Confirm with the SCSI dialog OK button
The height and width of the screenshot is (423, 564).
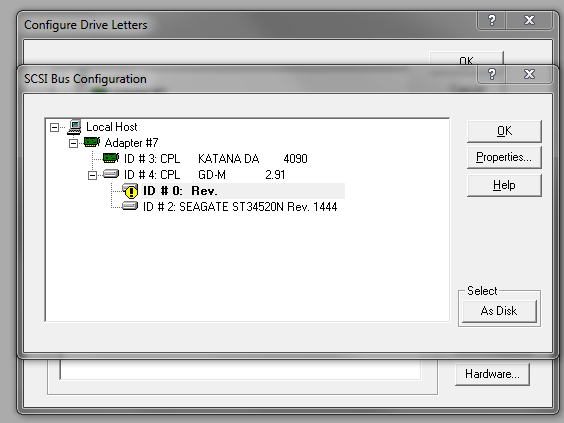pyautogui.click(x=504, y=131)
